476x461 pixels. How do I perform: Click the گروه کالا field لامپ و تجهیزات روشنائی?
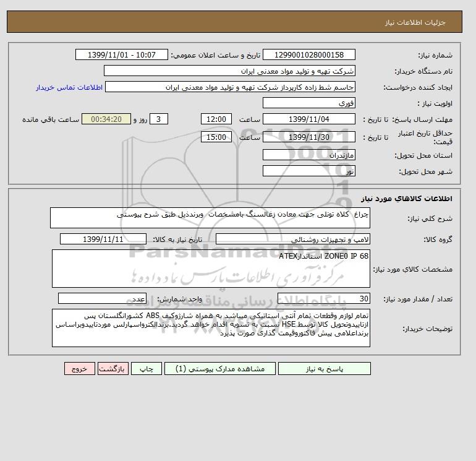pos(292,239)
